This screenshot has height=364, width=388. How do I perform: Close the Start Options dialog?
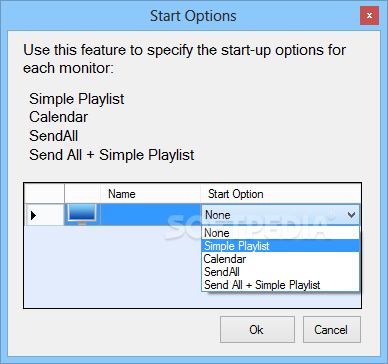pos(369,16)
